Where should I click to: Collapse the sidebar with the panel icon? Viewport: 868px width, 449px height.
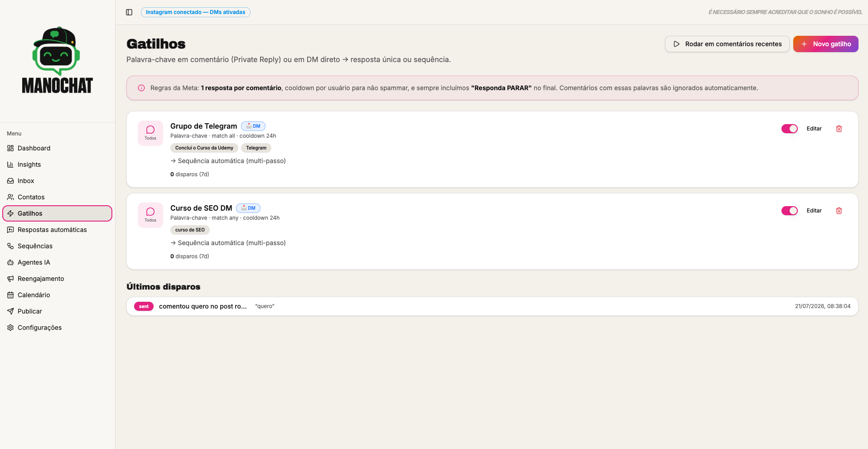129,12
